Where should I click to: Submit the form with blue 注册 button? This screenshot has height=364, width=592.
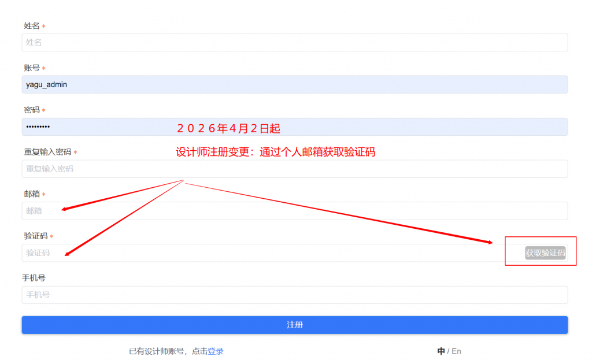point(294,325)
